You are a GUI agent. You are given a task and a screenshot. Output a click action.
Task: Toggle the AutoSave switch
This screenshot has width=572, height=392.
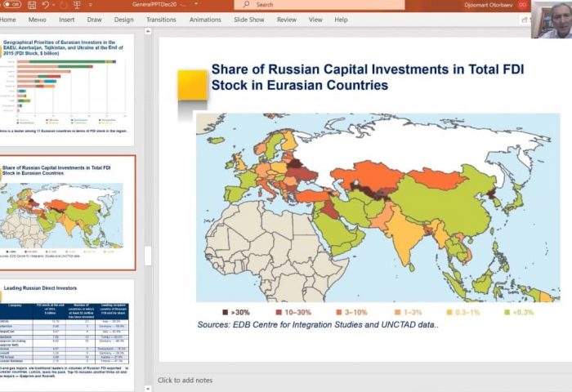[11, 5]
